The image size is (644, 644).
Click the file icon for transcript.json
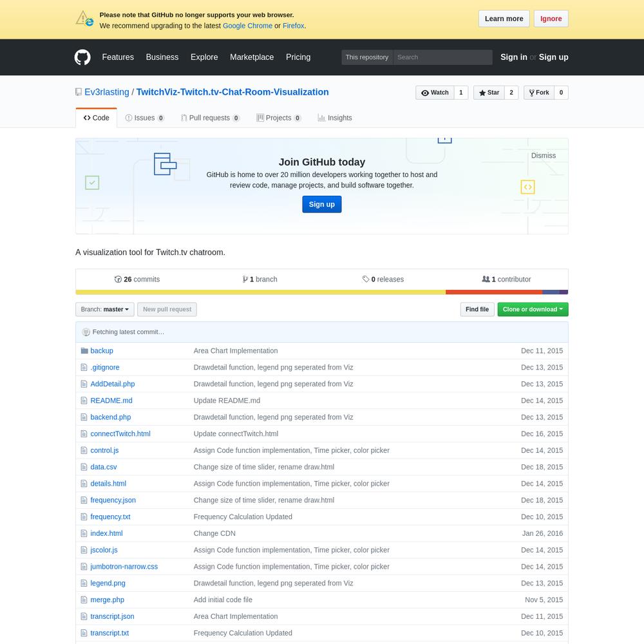[84, 616]
